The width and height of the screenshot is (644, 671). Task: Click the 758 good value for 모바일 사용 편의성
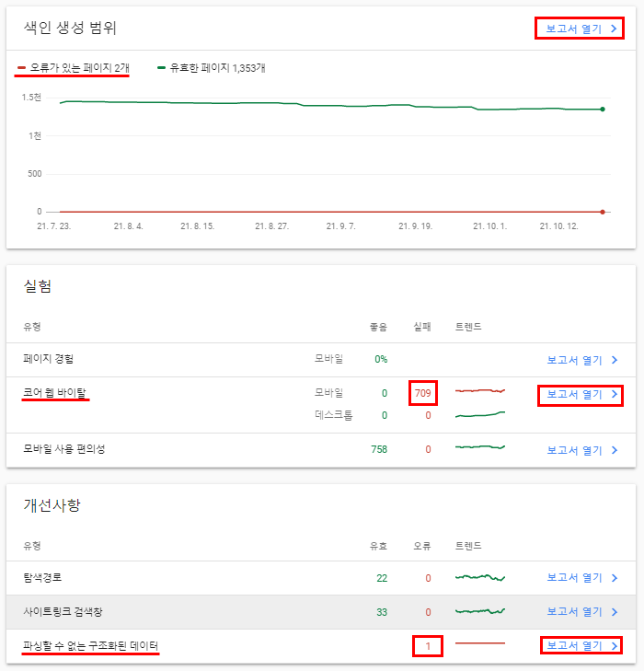point(379,449)
